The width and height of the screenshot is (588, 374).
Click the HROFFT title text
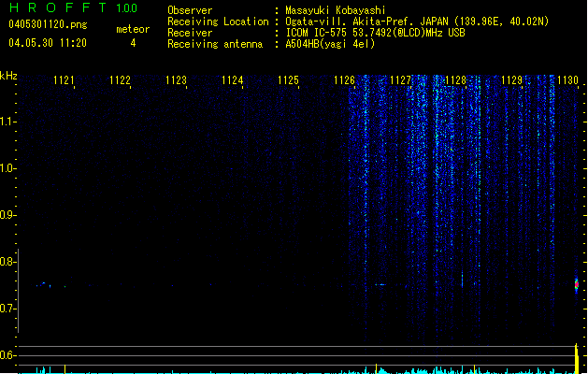[x=58, y=7]
